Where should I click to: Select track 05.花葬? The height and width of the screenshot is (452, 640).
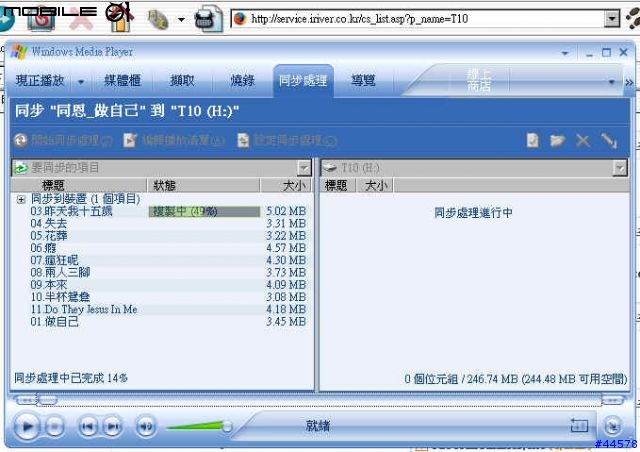(x=49, y=236)
